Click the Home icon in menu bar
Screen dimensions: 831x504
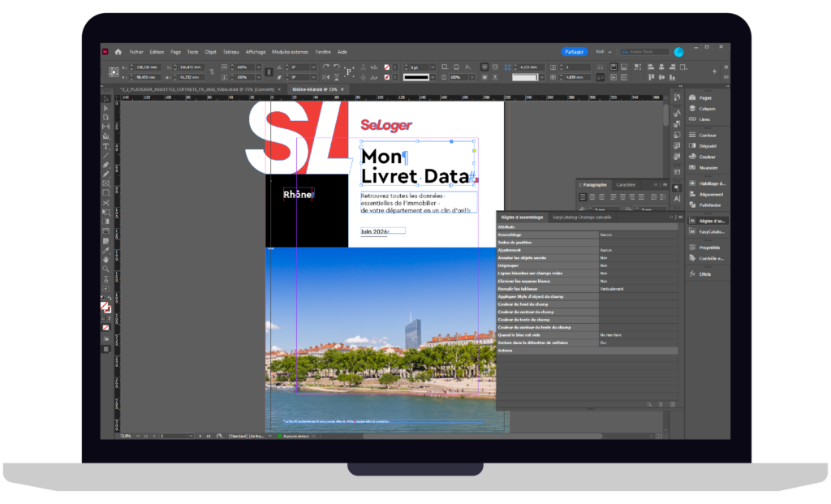point(118,52)
